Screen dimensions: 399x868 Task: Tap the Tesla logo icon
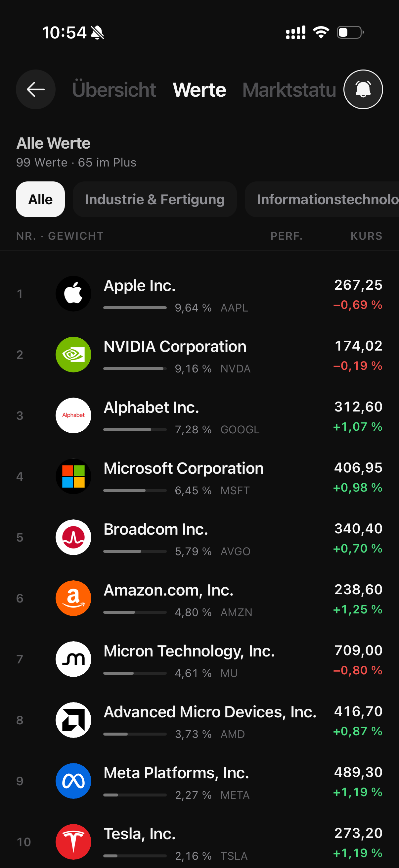coord(73,842)
